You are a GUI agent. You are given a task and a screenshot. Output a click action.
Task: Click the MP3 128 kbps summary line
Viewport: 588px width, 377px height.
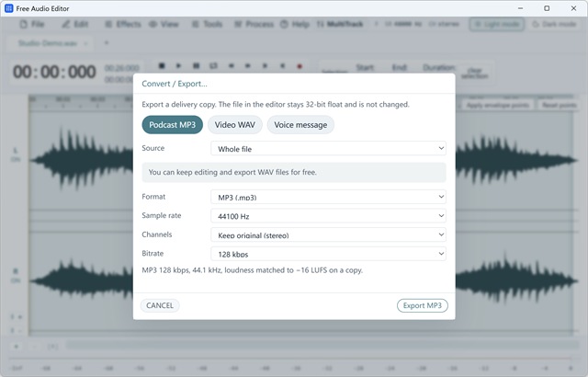pos(253,270)
